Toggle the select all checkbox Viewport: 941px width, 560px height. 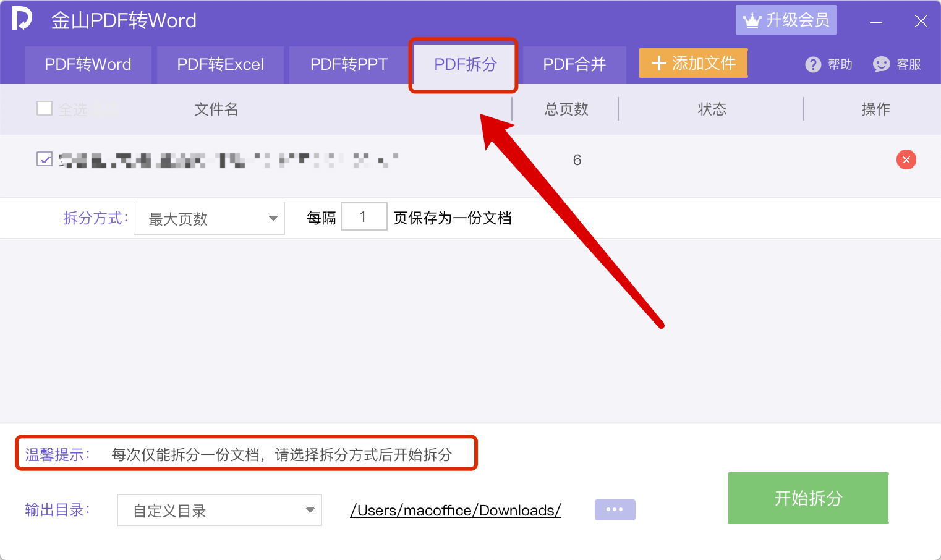[x=45, y=109]
